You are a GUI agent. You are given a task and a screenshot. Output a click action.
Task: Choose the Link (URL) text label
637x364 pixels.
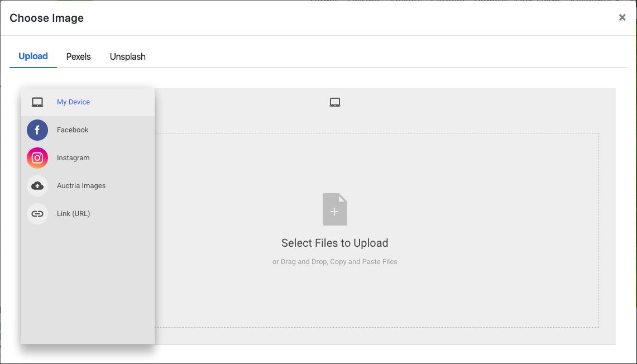click(73, 214)
